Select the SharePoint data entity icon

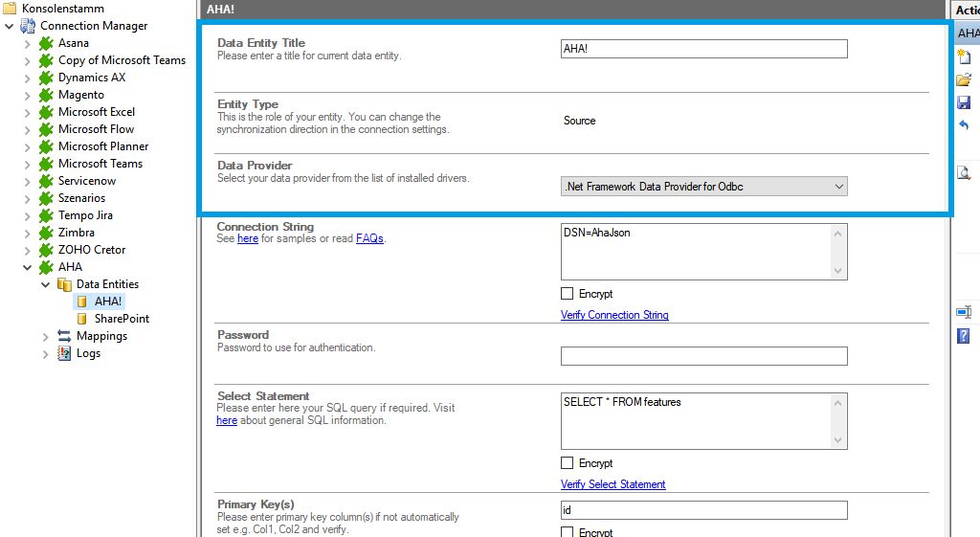click(x=82, y=319)
